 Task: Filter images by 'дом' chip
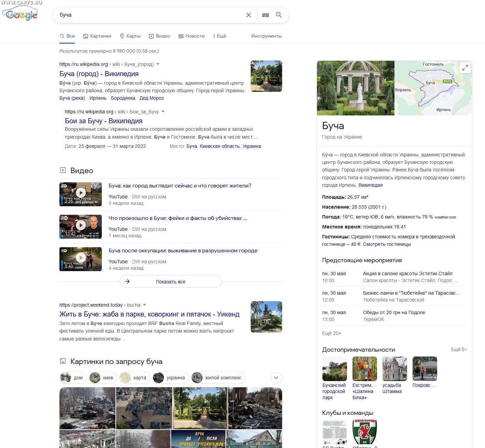(x=73, y=378)
